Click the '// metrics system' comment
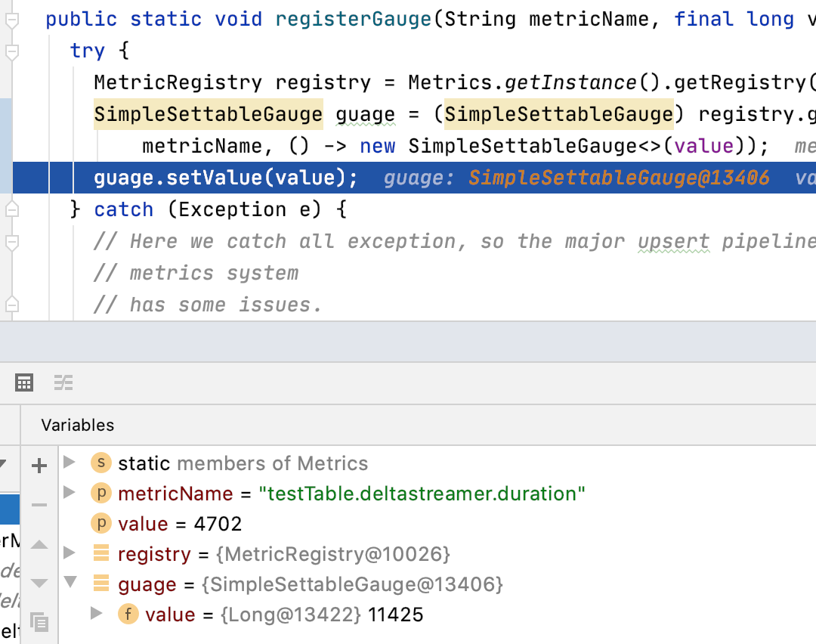 pyautogui.click(x=196, y=273)
